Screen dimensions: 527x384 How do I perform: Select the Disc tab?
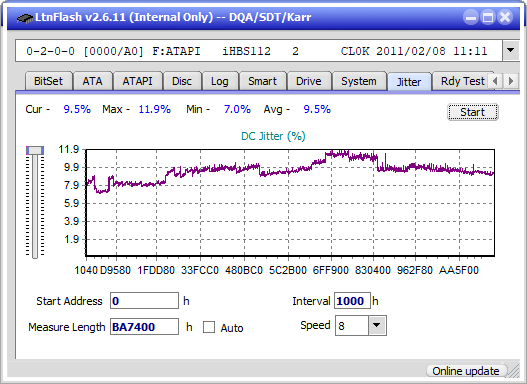pyautogui.click(x=182, y=81)
